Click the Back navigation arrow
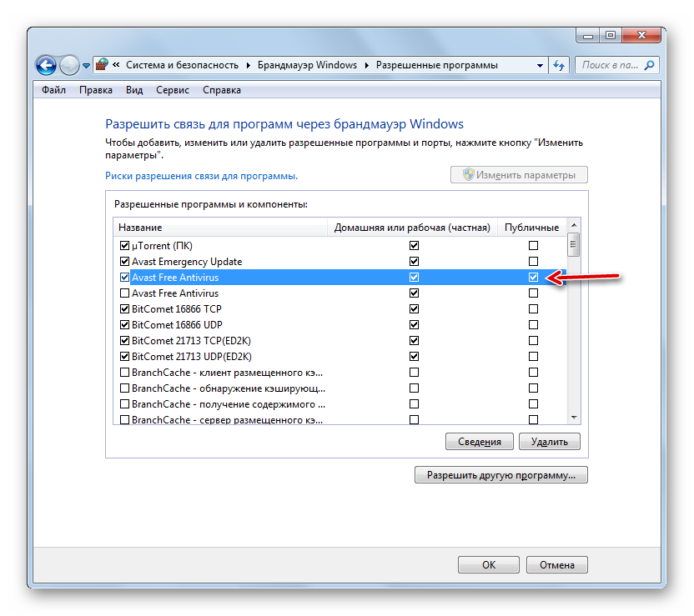The image size is (694, 616). (x=46, y=65)
